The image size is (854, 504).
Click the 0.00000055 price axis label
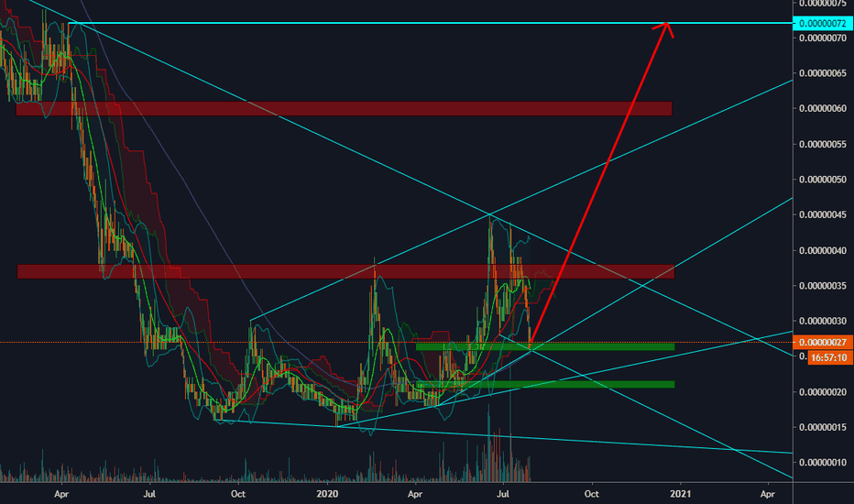point(823,145)
